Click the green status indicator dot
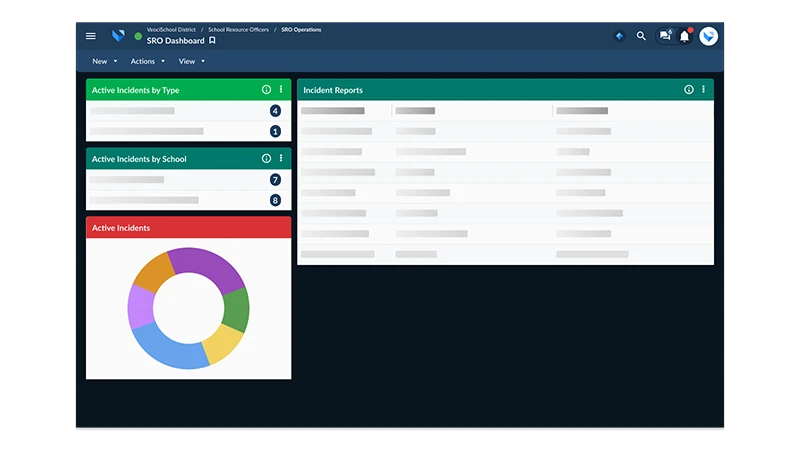Image resolution: width=800 pixels, height=450 pixels. (138, 36)
